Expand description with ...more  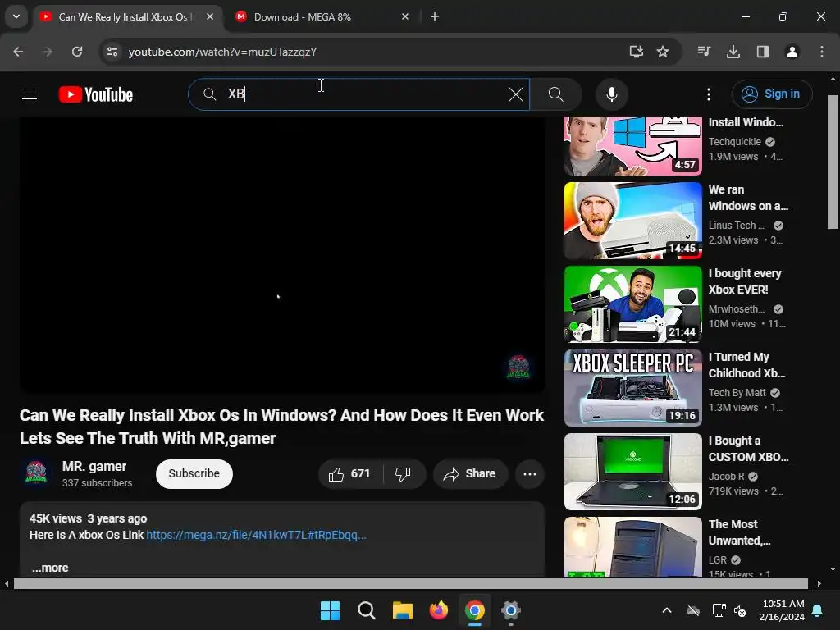pyautogui.click(x=50, y=568)
